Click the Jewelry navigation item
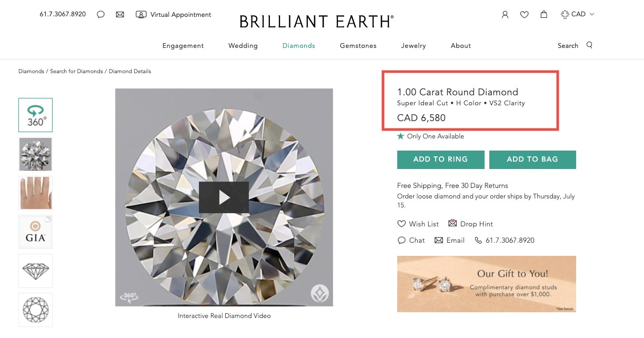Screen dimensions: 644x338 [413, 46]
